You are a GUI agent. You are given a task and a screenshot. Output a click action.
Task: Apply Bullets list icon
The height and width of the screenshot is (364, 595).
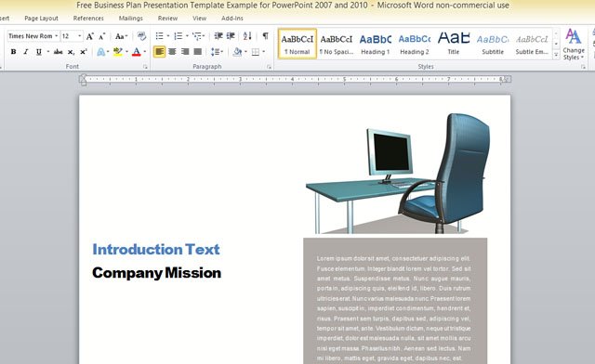click(x=159, y=36)
